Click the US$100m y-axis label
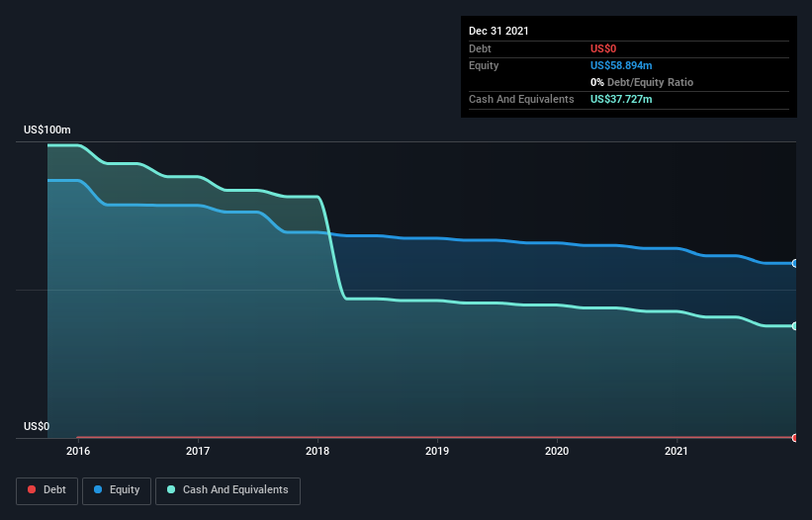 47,130
